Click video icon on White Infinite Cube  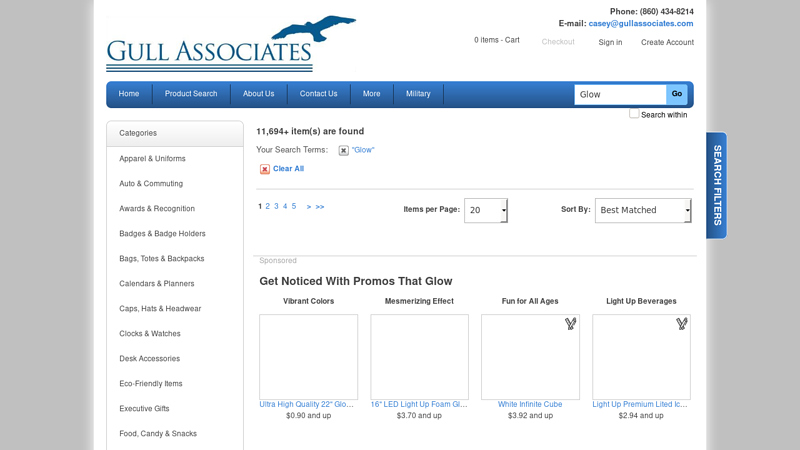tap(570, 324)
